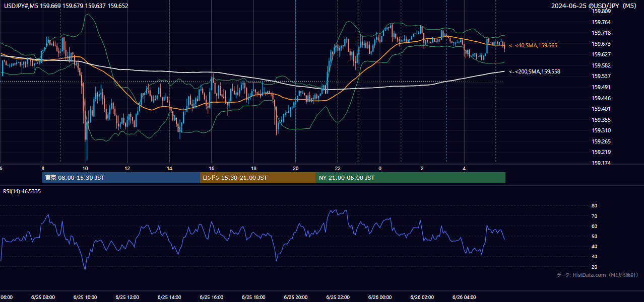Screen dimensions: 644x302
Task: Click the 6/25 22:00 bottom time label
Action: pos(338,297)
